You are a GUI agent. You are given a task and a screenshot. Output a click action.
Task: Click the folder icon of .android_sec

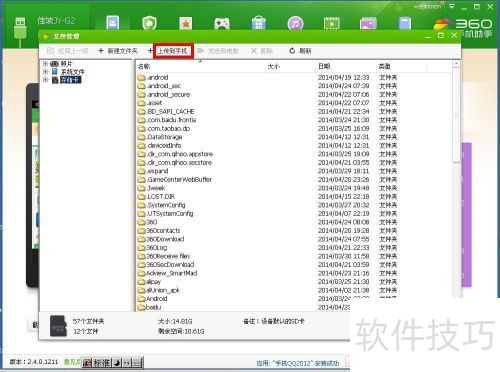pyautogui.click(x=142, y=86)
